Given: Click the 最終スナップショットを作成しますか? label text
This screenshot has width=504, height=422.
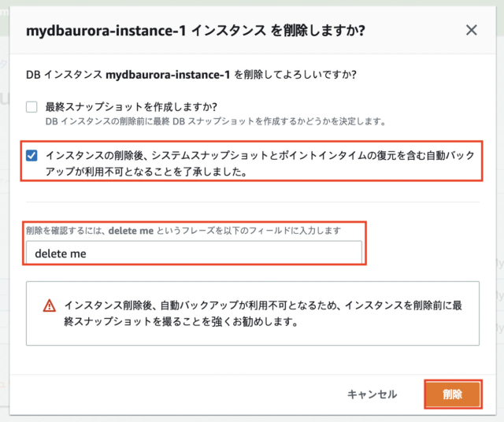Looking at the screenshot, I should tap(132, 107).
